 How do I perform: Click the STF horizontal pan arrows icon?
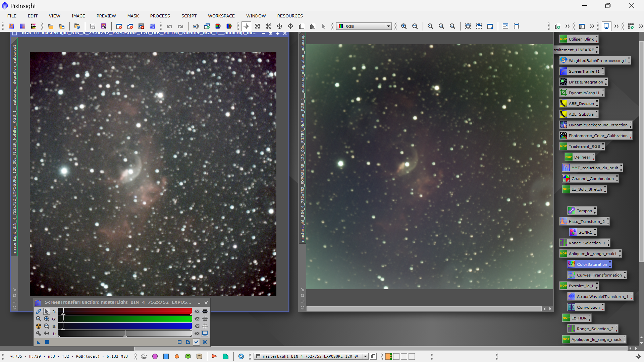click(x=47, y=334)
